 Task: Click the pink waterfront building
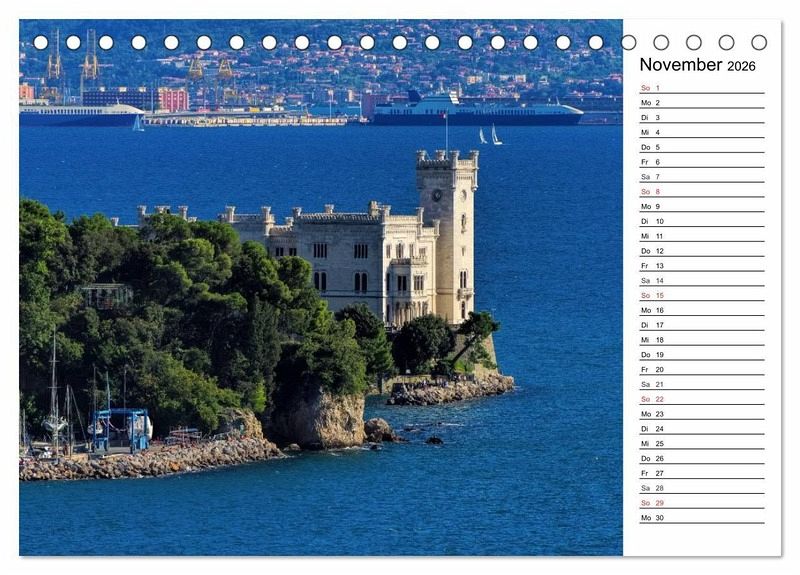click(172, 99)
